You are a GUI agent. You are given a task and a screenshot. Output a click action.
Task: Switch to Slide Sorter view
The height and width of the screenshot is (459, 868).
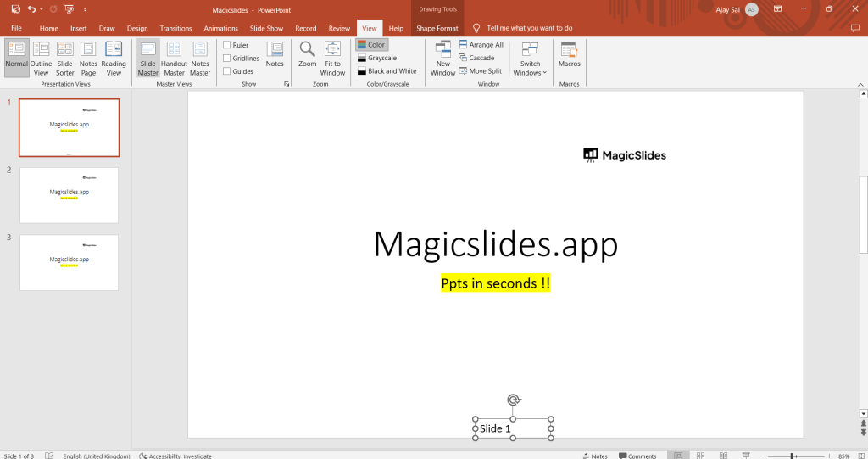pyautogui.click(x=64, y=58)
